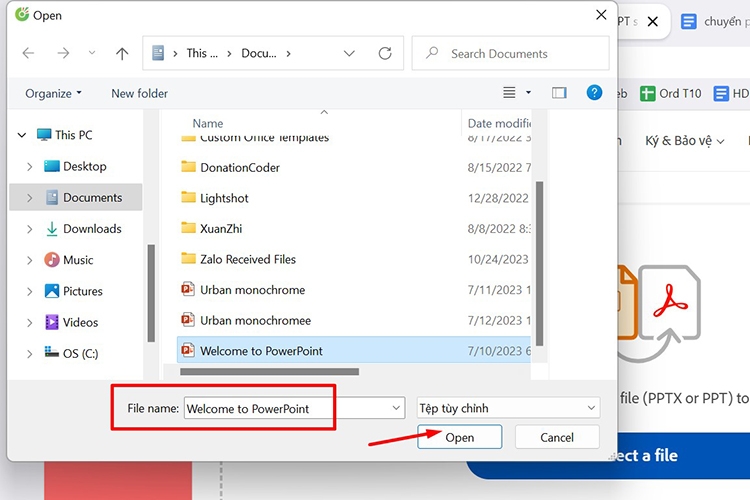Toggle the preview pane icon
This screenshot has width=750, height=500.
[559, 92]
